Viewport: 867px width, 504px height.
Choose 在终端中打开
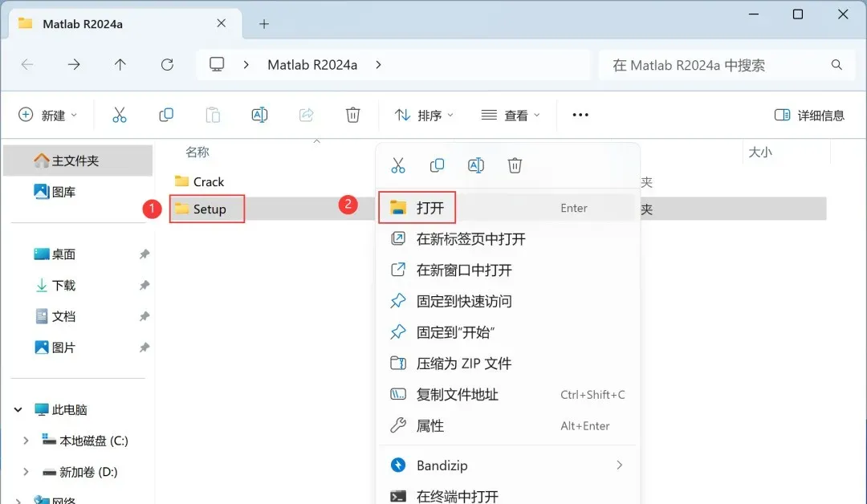pos(507,496)
